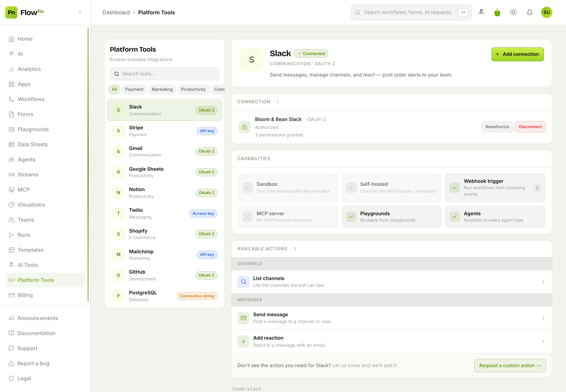Open Support in the sidebar
Screen dimensions: 566x392
pos(45,348)
